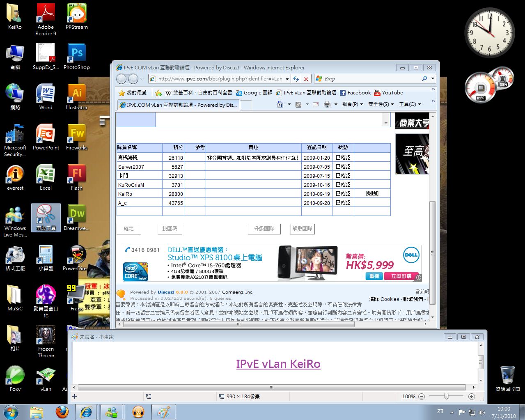525x420 pixels.
Task: Open the 網頁(P) page menu
Action: coord(352,104)
